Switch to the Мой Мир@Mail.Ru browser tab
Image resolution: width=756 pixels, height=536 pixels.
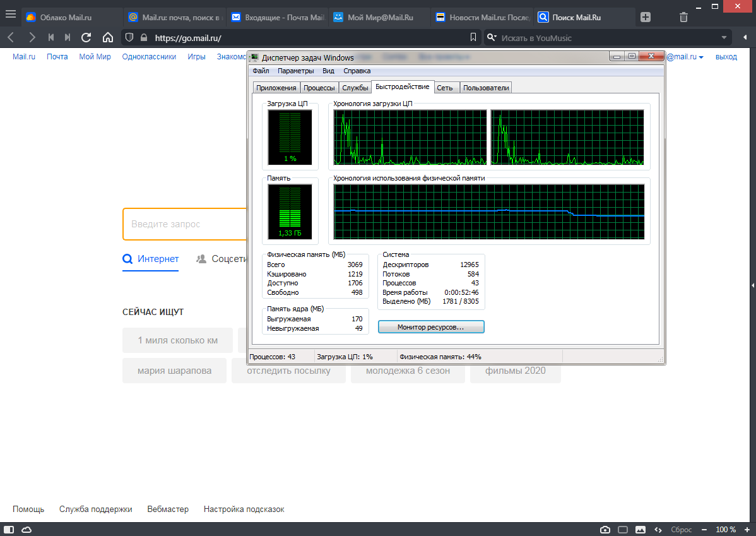(381, 18)
